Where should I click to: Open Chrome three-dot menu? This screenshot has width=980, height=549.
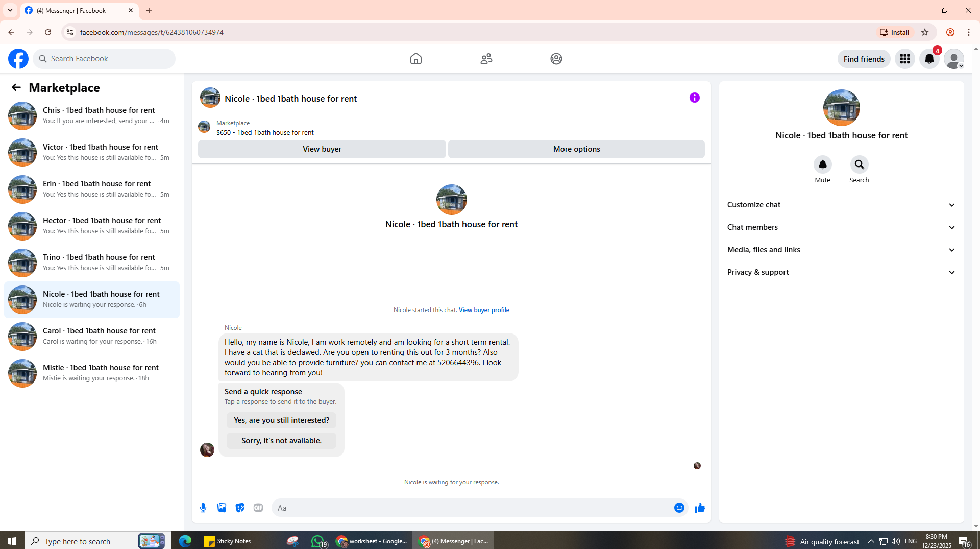pyautogui.click(x=969, y=32)
